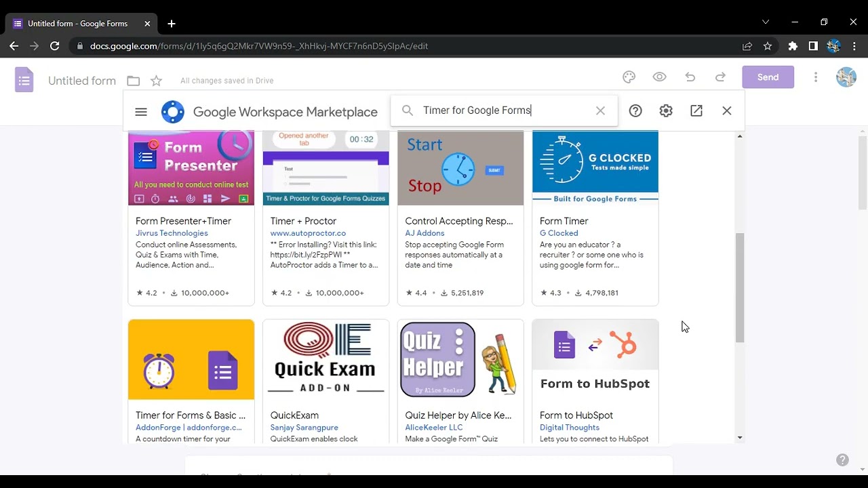Click the Form Timer title
The width and height of the screenshot is (868, 488).
pos(564,221)
